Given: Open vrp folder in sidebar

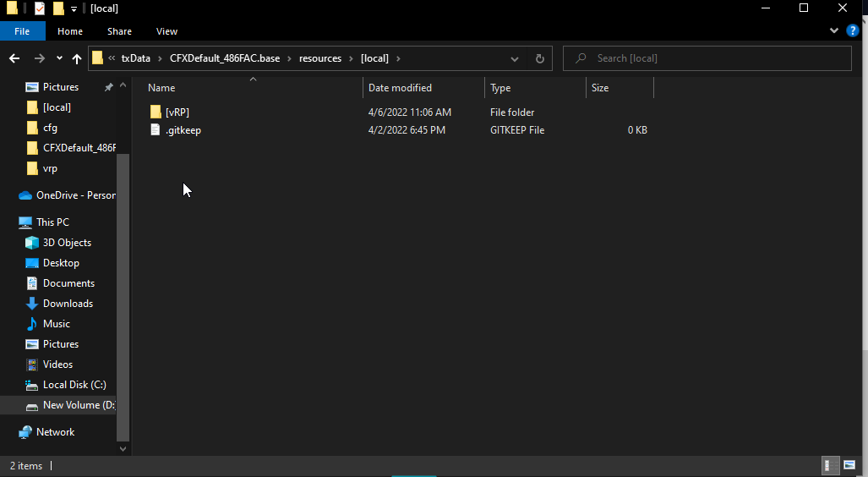Looking at the screenshot, I should coord(50,168).
